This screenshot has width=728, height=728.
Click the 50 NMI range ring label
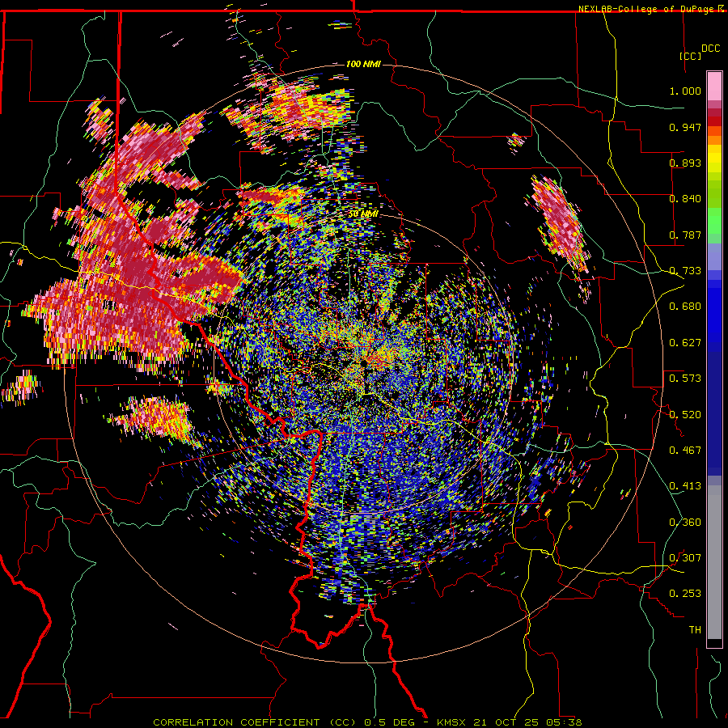pos(363,214)
